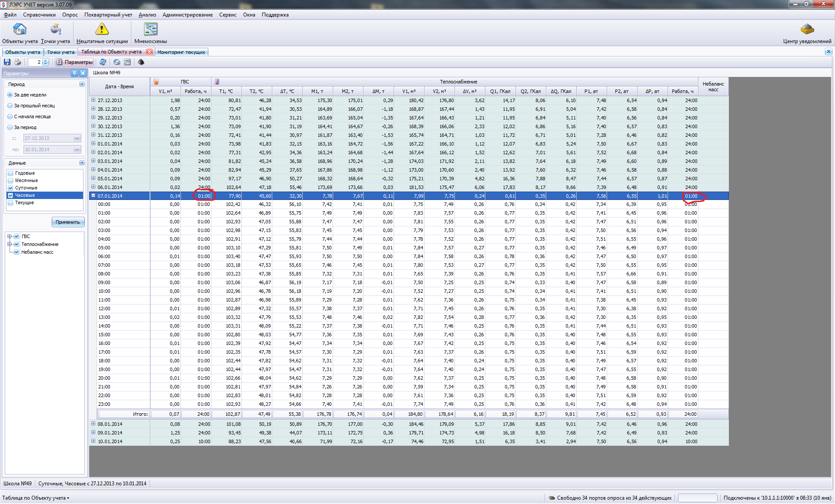Expand the 27.12.2013 row
Screen dimensions: 835x504
point(93,100)
